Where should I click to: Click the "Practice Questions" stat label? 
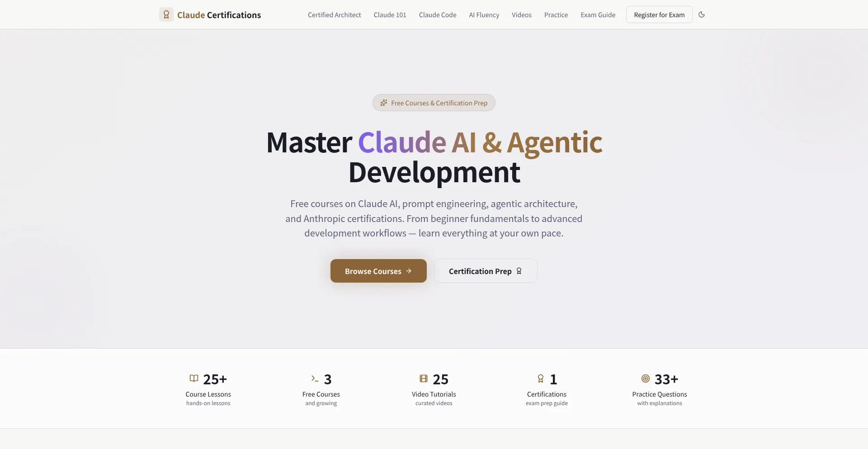click(x=660, y=394)
